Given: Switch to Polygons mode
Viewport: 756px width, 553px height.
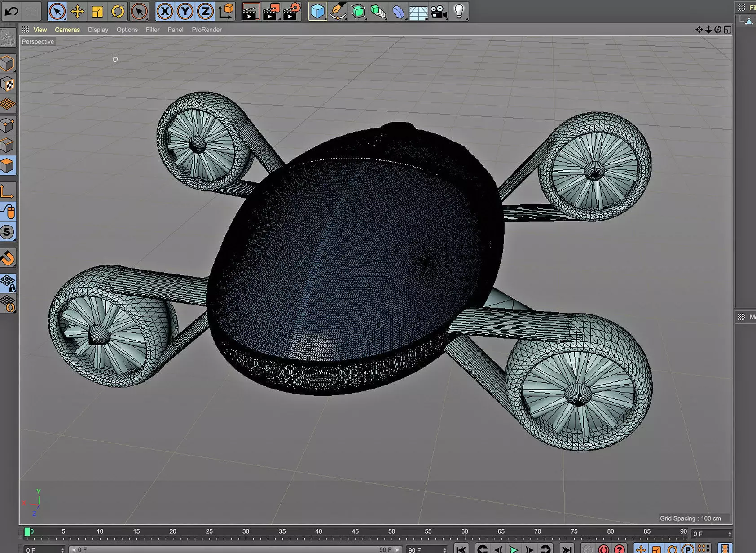Looking at the screenshot, I should (x=8, y=166).
